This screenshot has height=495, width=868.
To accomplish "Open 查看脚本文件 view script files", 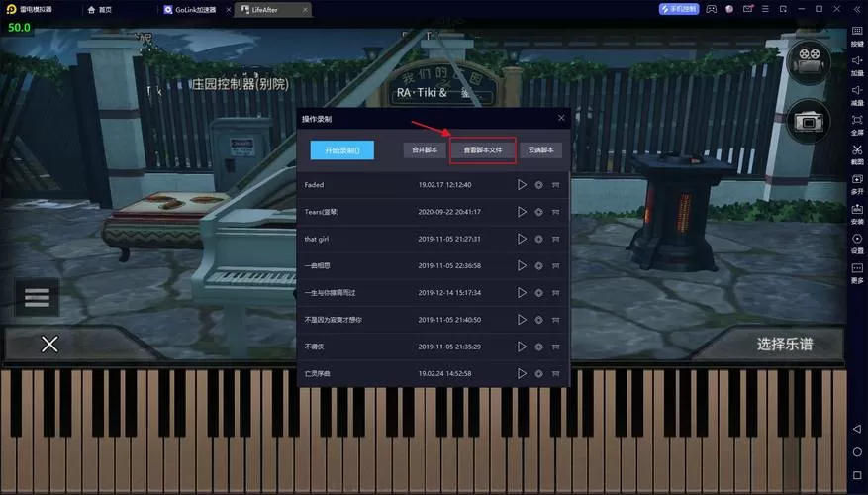I will 483,150.
